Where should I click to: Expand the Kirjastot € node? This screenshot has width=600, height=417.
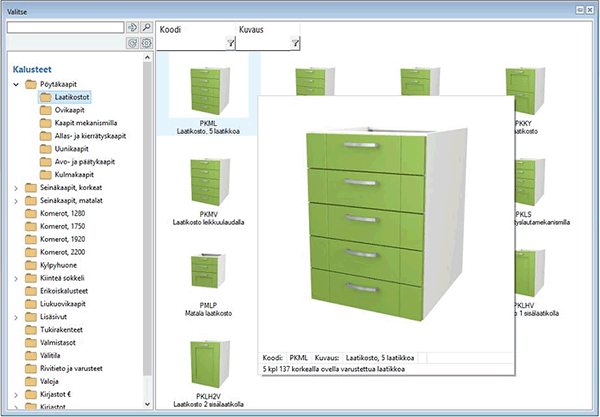pyautogui.click(x=15, y=394)
